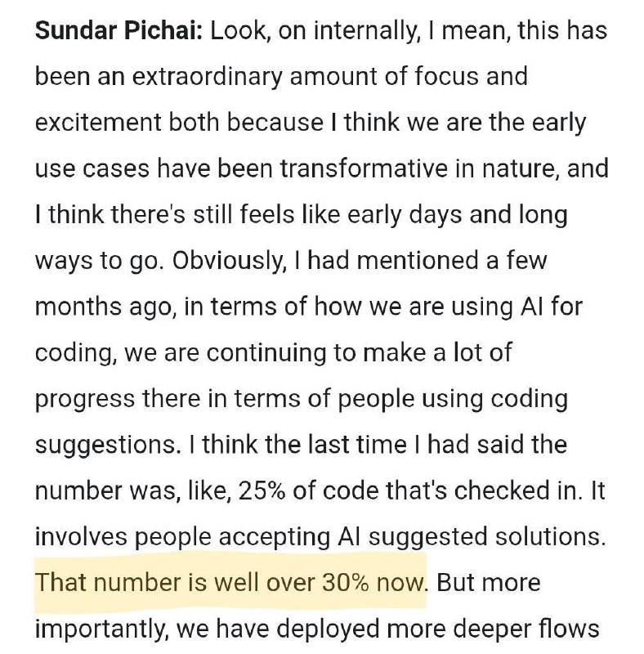
Task: Click the word 'suggestions.'
Action: [108, 445]
